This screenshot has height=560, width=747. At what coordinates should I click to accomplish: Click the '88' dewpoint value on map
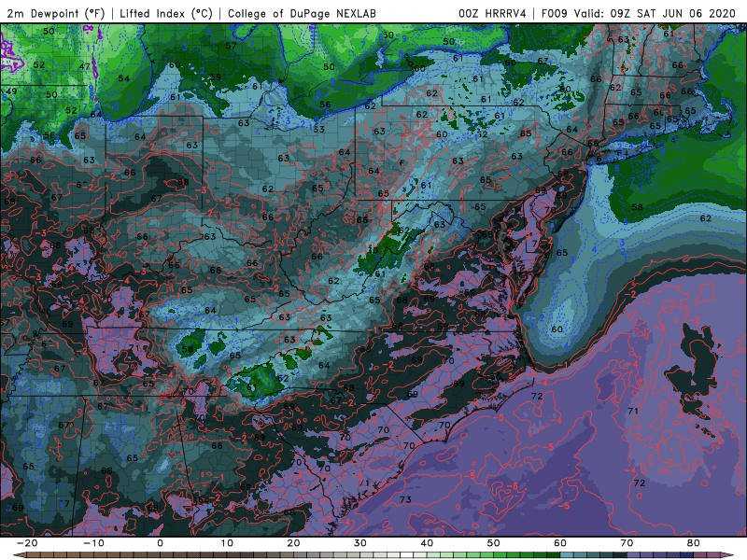pos(183,182)
